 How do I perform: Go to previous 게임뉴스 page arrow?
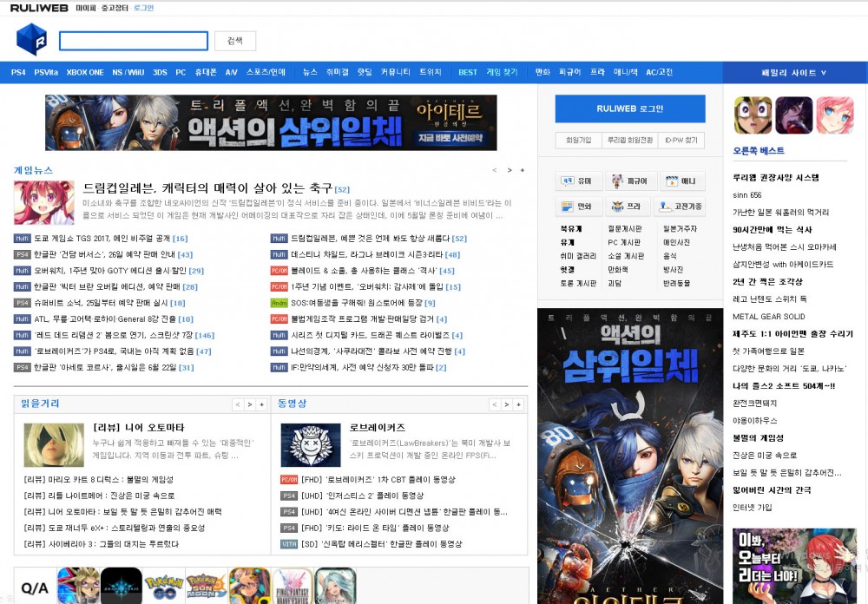click(x=495, y=170)
